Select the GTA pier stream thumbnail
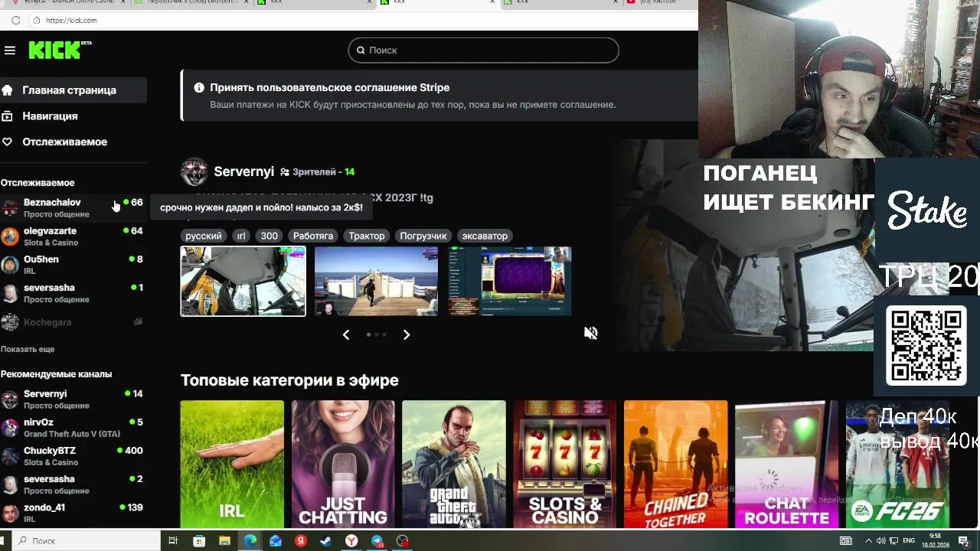The height and width of the screenshot is (551, 980). [376, 281]
